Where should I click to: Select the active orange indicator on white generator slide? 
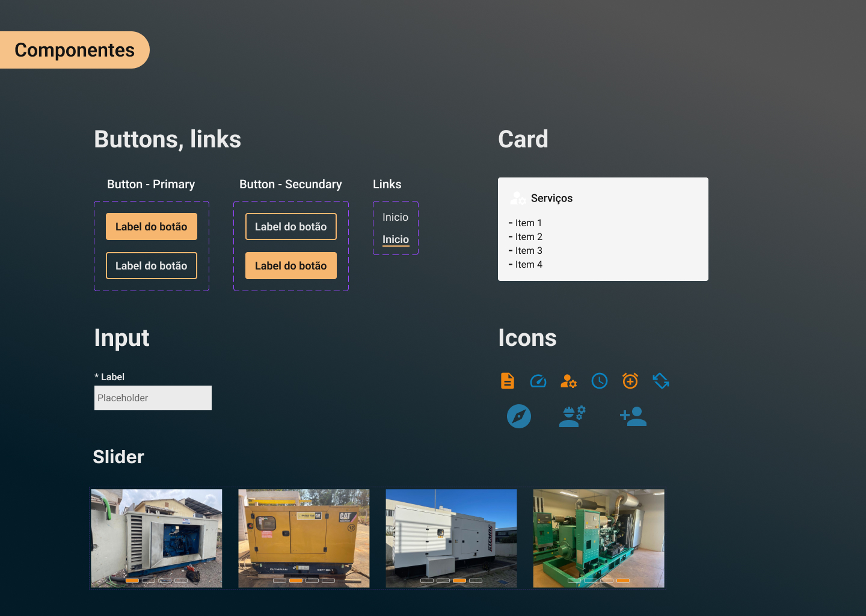tap(459, 581)
